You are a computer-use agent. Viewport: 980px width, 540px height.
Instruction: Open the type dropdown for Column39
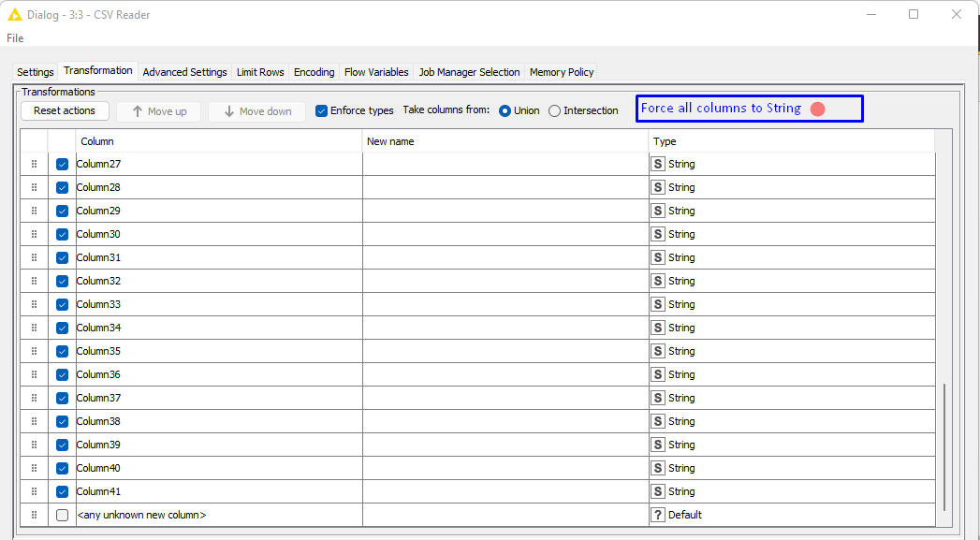coord(792,445)
